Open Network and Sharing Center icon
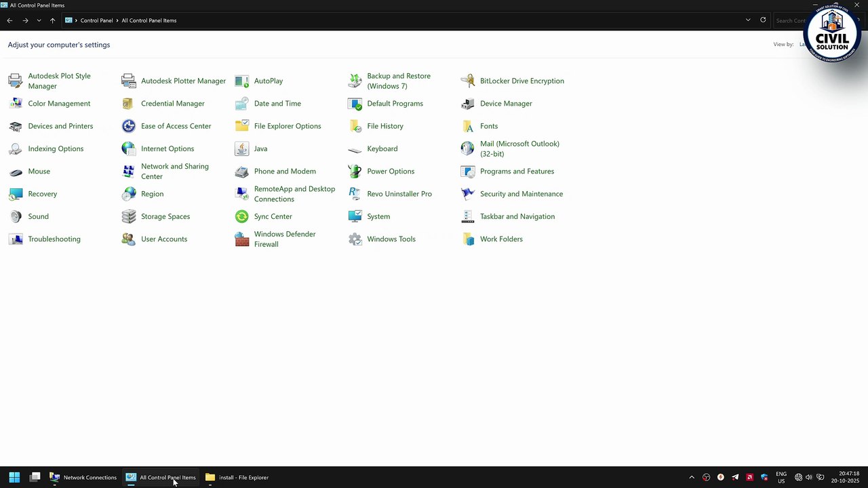The height and width of the screenshot is (488, 868). tap(129, 171)
